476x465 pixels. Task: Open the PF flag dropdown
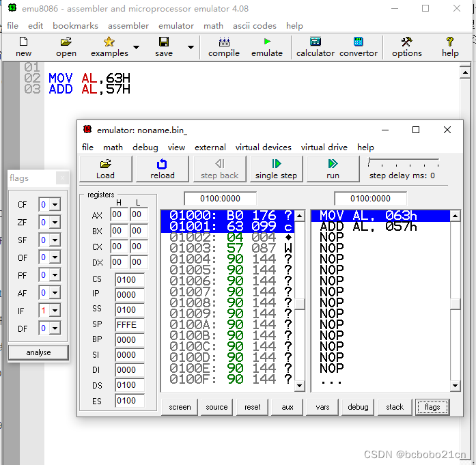point(55,275)
